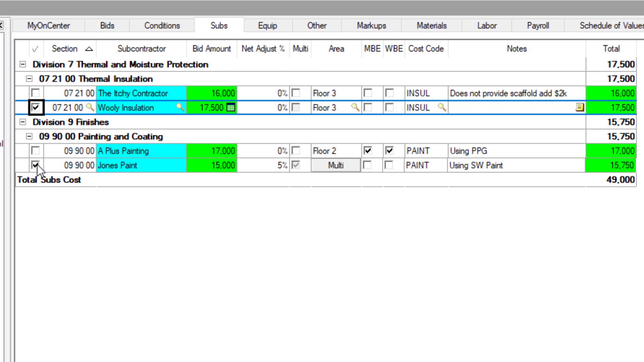The image size is (644, 362).
Task: Sort by Section column arrow
Action: pyautogui.click(x=89, y=49)
